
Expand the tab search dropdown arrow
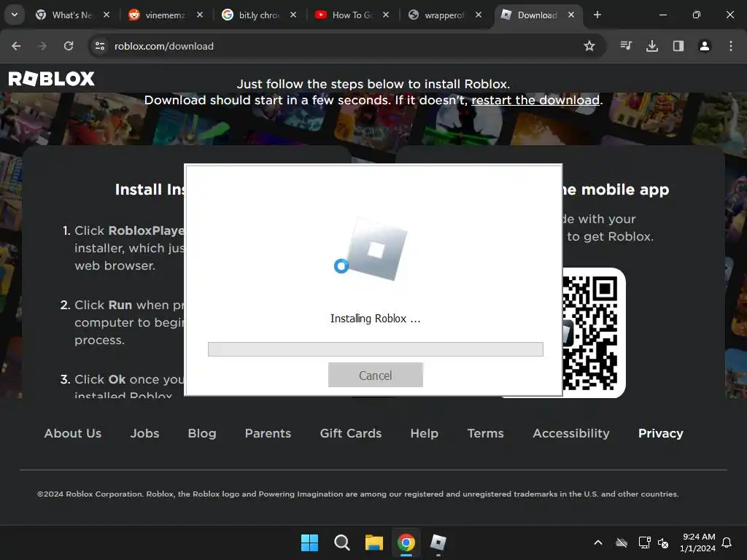(x=15, y=15)
